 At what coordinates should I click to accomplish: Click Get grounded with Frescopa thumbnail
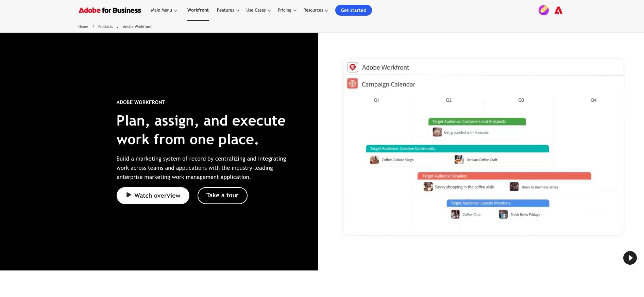pos(437,132)
